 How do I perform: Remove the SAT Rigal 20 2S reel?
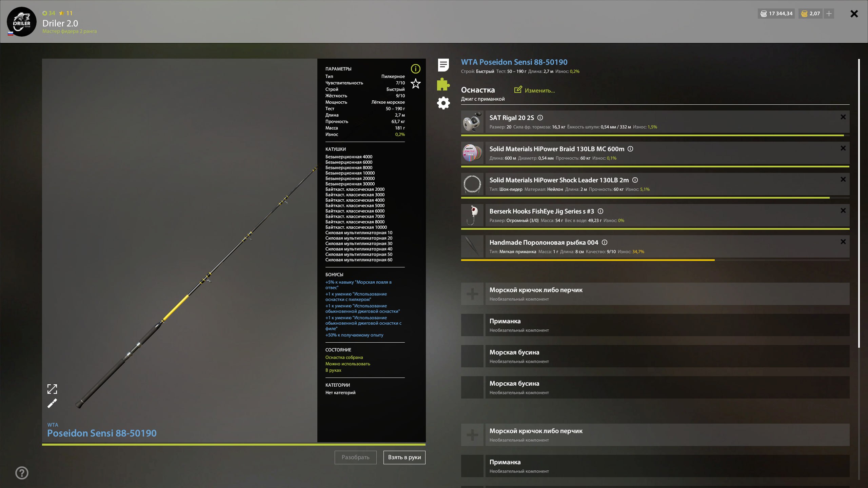tap(843, 117)
